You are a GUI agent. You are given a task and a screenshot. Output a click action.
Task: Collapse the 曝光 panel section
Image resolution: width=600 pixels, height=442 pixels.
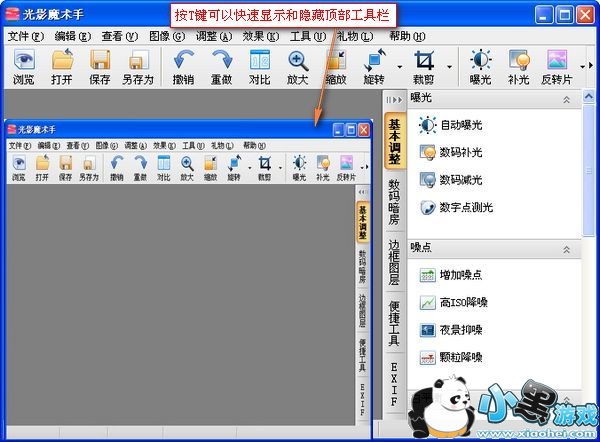pos(566,99)
